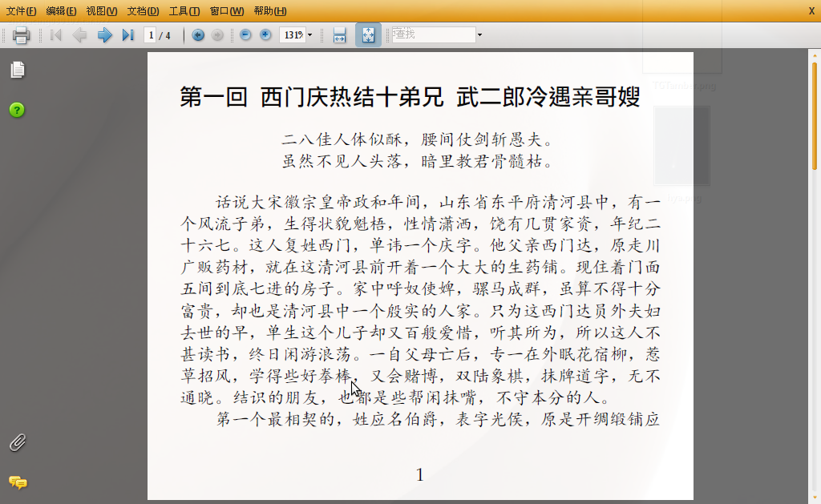This screenshot has width=821, height=504.
Task: Click the scrollbar up arrow
Action: pos(815,55)
